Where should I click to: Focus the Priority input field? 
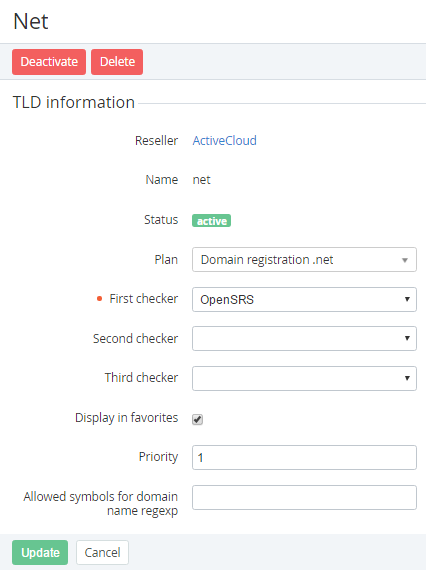click(x=304, y=457)
